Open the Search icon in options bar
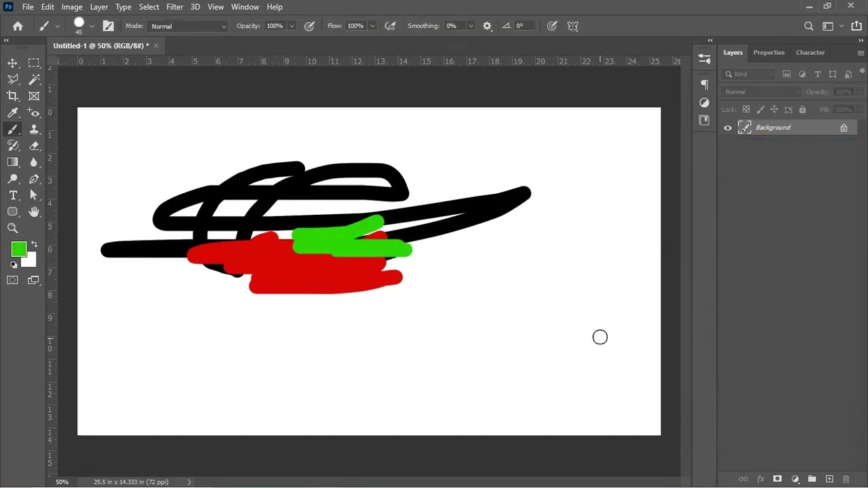Screen dimensions: 868x488 [808, 26]
